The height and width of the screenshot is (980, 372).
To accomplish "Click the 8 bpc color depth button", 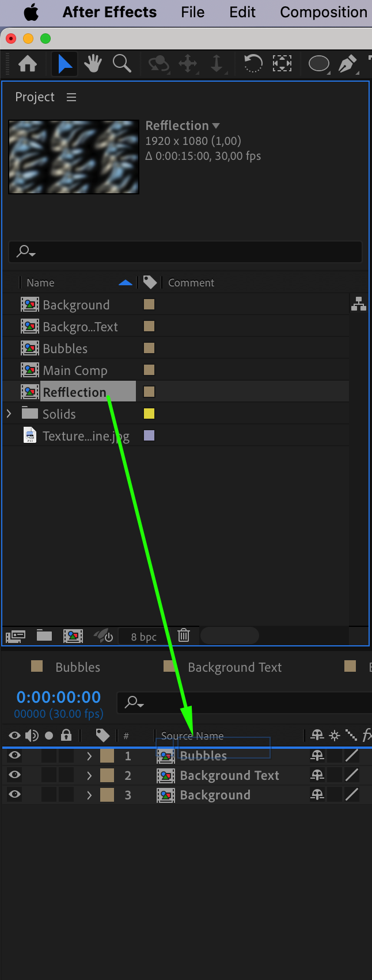I will [143, 637].
